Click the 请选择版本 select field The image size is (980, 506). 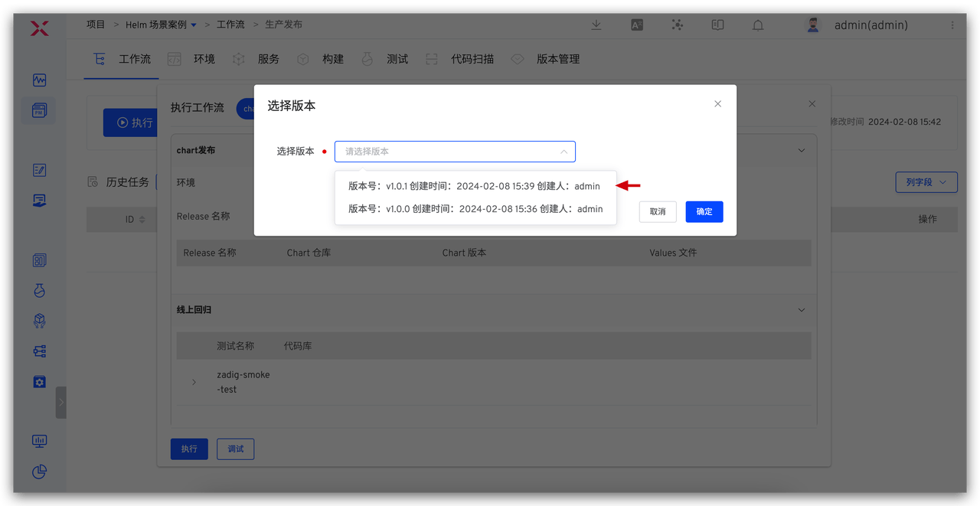tap(454, 152)
